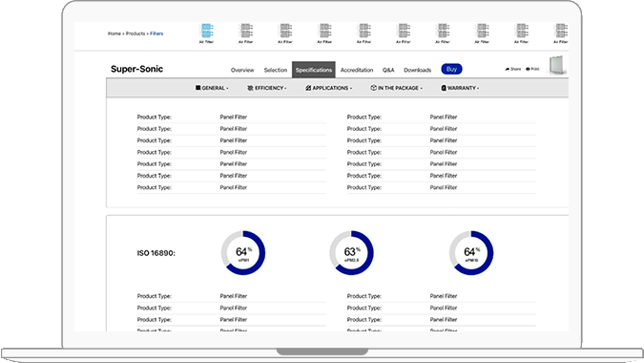Image resolution: width=644 pixels, height=363 pixels.
Task: Expand the GENERAL dropdown
Action: [212, 88]
